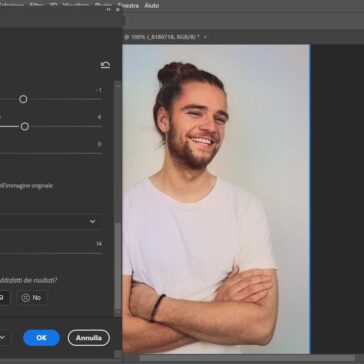This screenshot has width=364, height=364.
Task: Click the reset curved-arrow icon in filter panel
Action: 105,65
